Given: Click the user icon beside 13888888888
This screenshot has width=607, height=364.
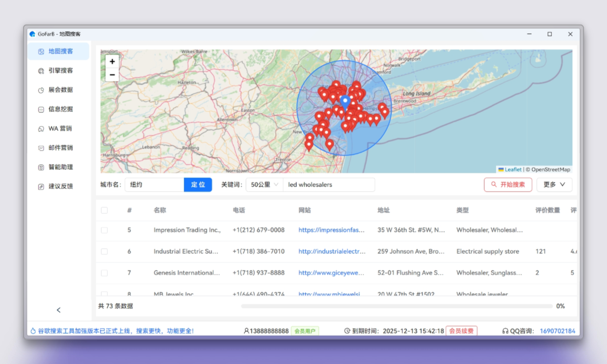Looking at the screenshot, I should pyautogui.click(x=246, y=331).
